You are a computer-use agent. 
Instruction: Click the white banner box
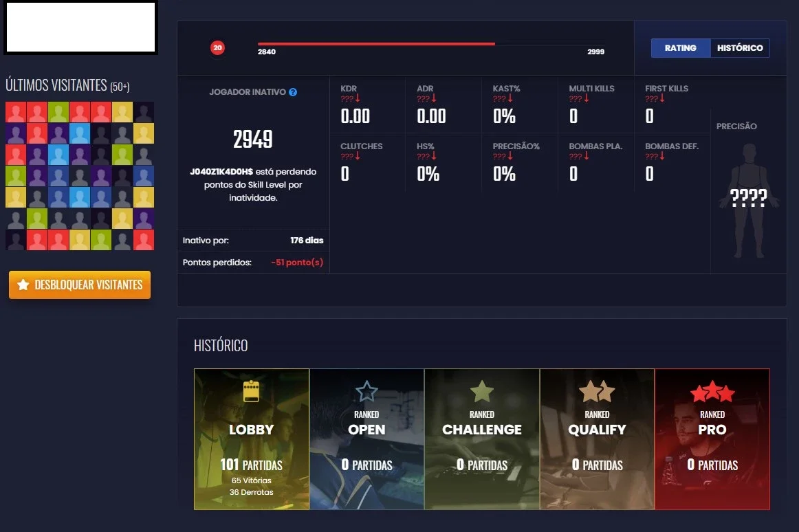click(80, 27)
